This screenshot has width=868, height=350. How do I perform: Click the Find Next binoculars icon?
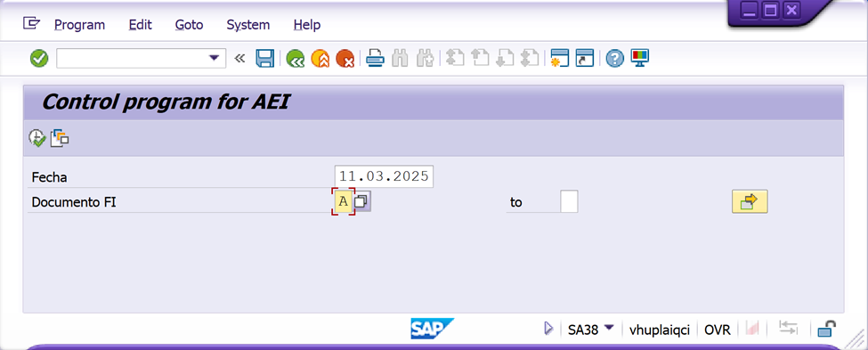pos(426,58)
